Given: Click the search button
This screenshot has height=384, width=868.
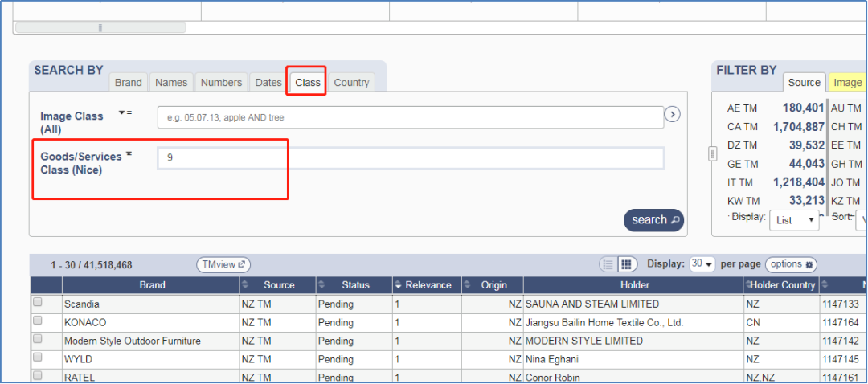Looking at the screenshot, I should coord(653,219).
